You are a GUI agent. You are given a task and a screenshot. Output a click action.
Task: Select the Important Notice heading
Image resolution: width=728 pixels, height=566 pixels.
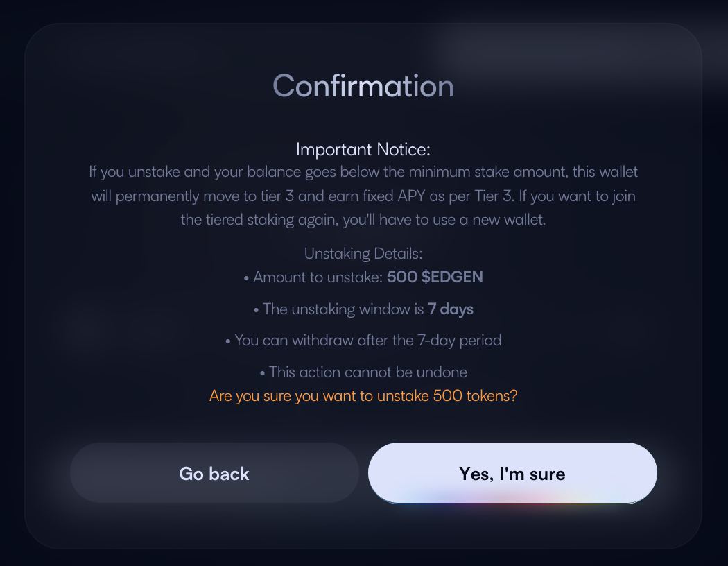tap(363, 149)
